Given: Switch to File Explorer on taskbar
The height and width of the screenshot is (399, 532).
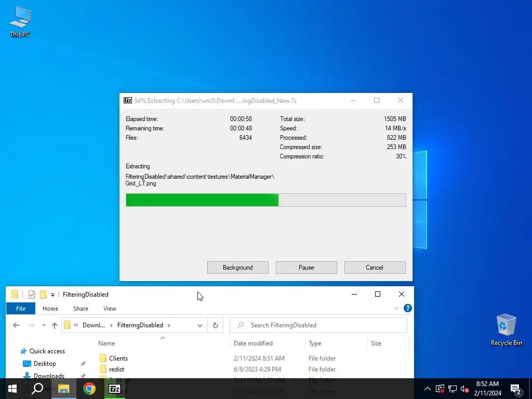Looking at the screenshot, I should point(63,389).
